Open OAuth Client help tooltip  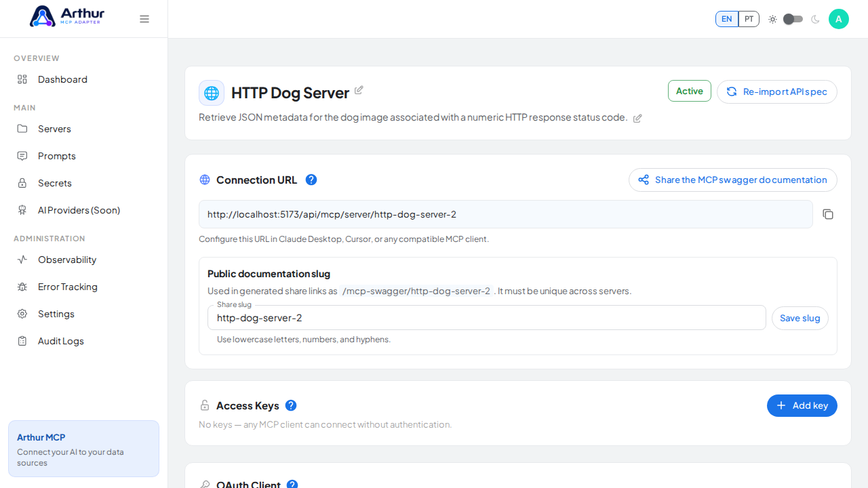292,485
